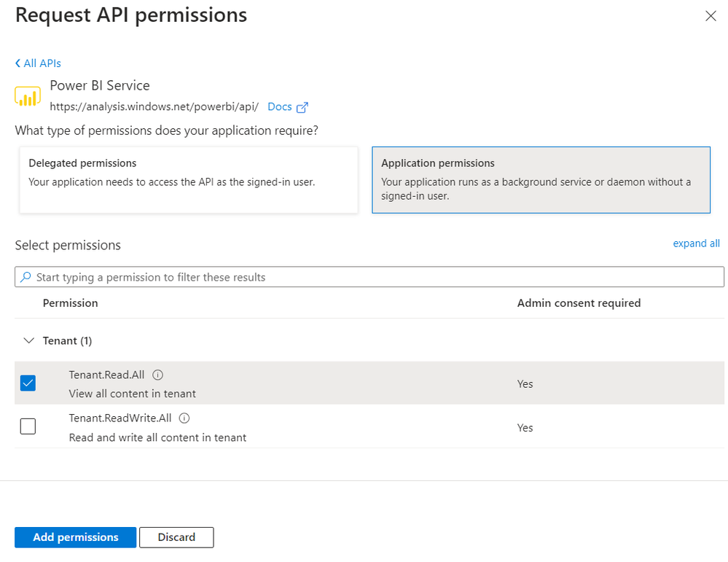Image resolution: width=728 pixels, height=562 pixels.
Task: Click the Discard button
Action: click(176, 537)
